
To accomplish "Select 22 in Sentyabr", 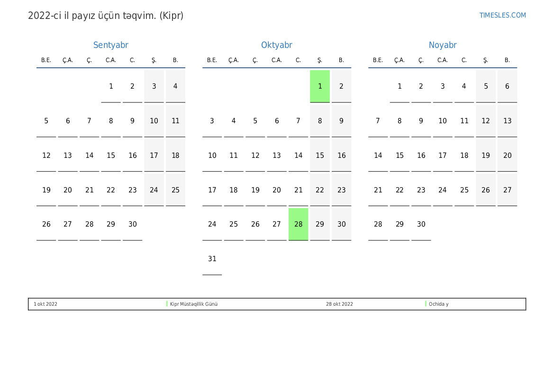I will click(111, 190).
